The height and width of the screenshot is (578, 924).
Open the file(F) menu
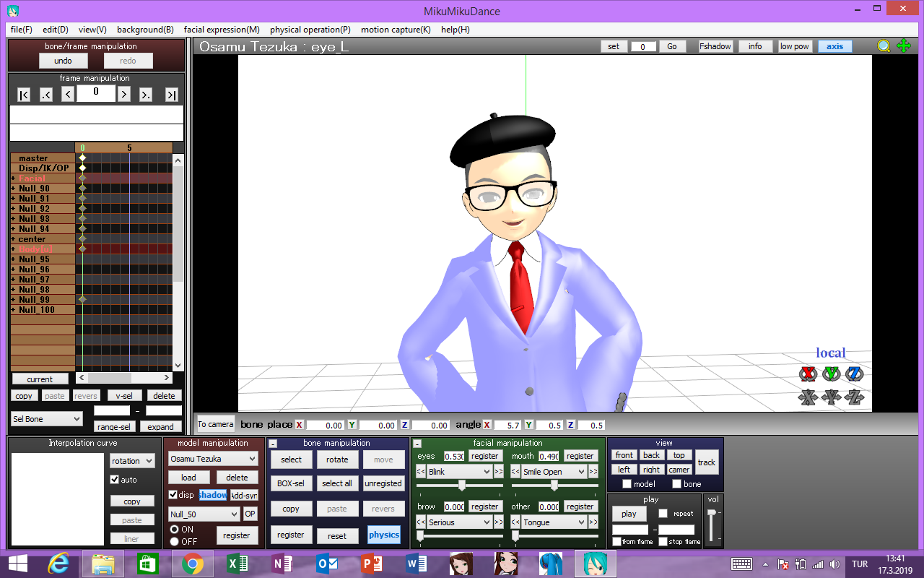tap(22, 30)
